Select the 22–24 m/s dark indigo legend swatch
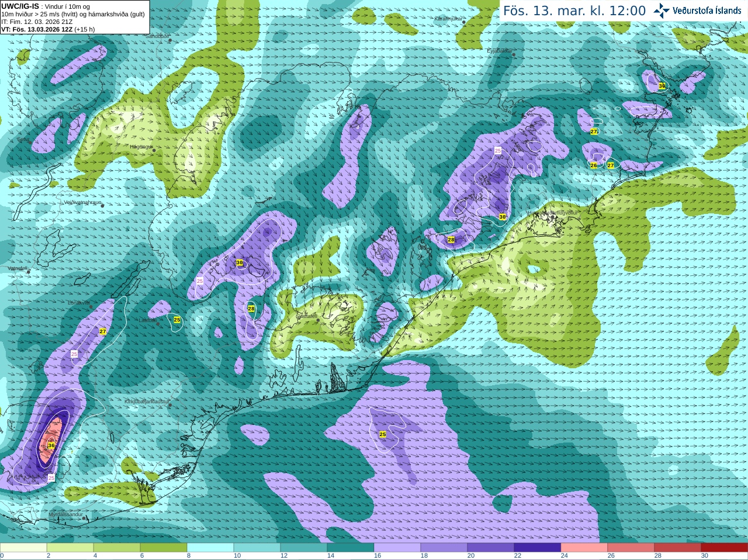This screenshot has width=748, height=560. pyautogui.click(x=538, y=548)
